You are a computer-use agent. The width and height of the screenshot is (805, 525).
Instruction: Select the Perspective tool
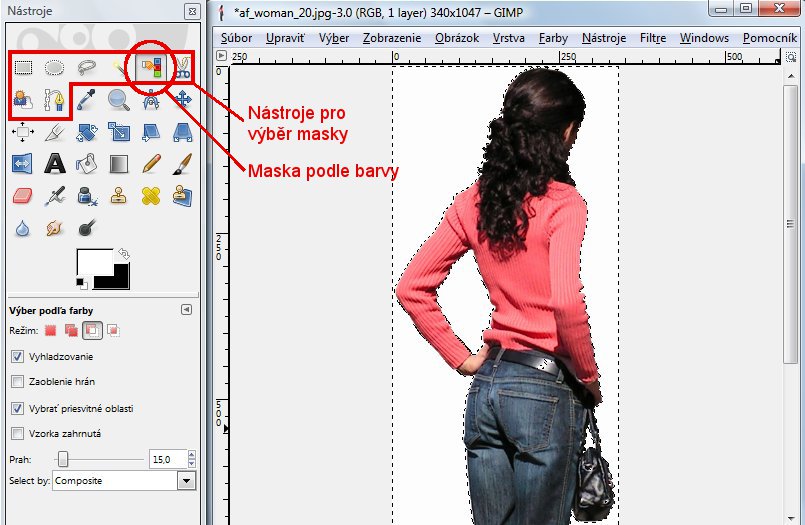point(183,132)
